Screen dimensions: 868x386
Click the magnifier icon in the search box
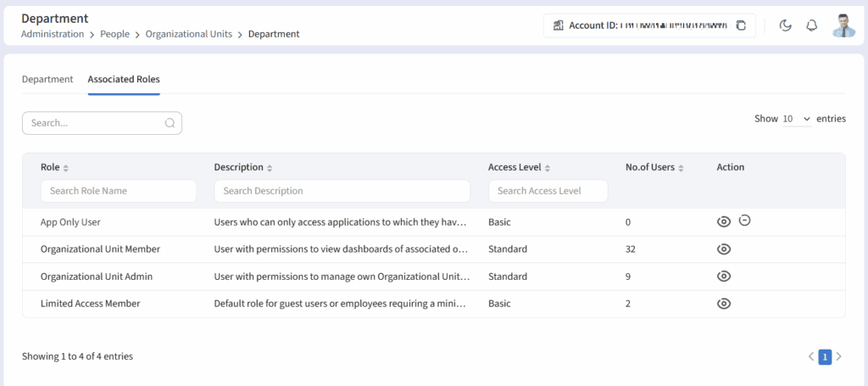click(x=170, y=123)
